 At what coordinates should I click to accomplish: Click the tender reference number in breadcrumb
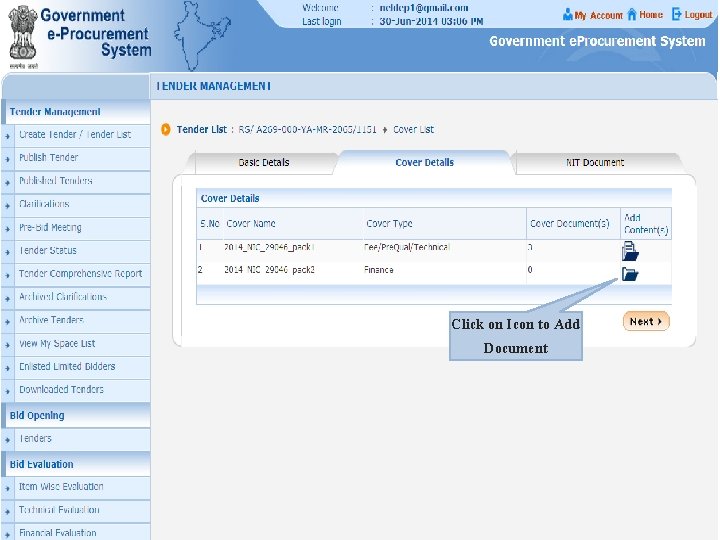coord(307,129)
